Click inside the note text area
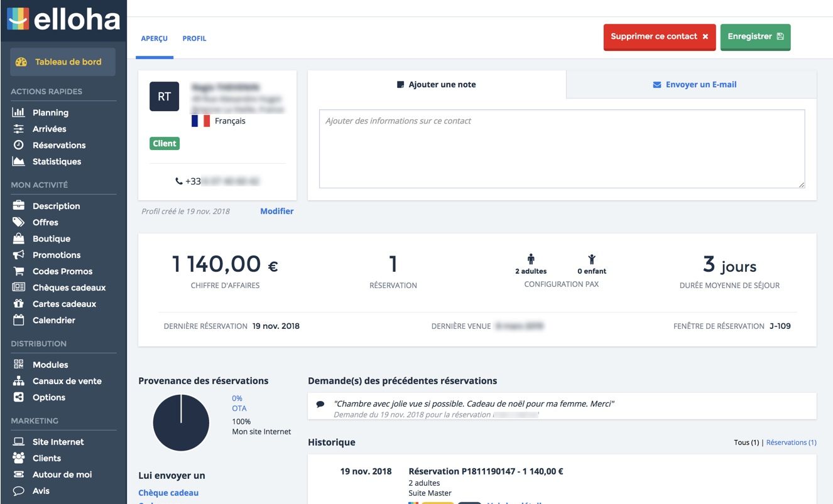The image size is (833, 504). coord(562,147)
